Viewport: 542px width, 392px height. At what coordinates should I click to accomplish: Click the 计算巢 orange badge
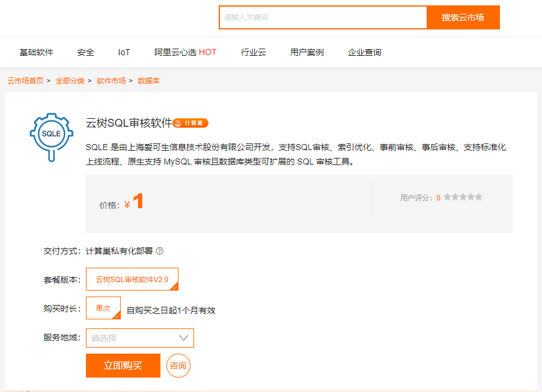[x=190, y=123]
